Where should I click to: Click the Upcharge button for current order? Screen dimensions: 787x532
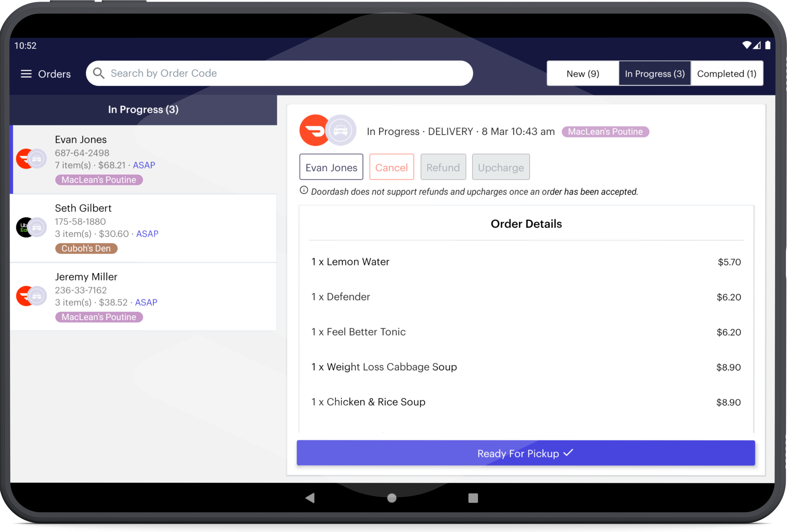click(501, 167)
